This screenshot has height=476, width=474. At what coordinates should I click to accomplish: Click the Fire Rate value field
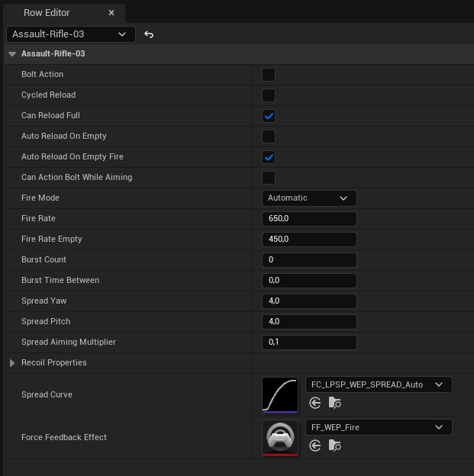[x=309, y=219]
